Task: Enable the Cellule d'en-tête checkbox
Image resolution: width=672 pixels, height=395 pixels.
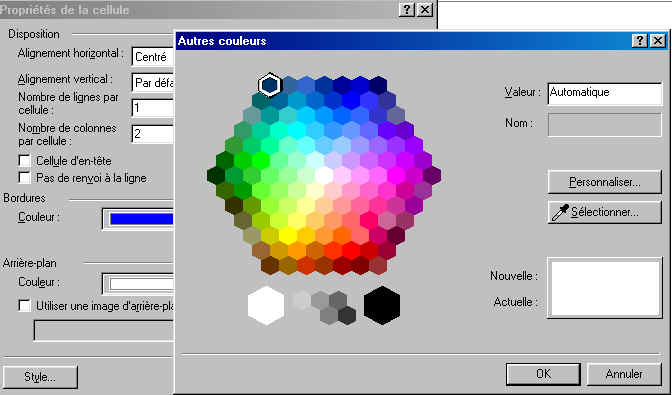Action: [x=24, y=161]
